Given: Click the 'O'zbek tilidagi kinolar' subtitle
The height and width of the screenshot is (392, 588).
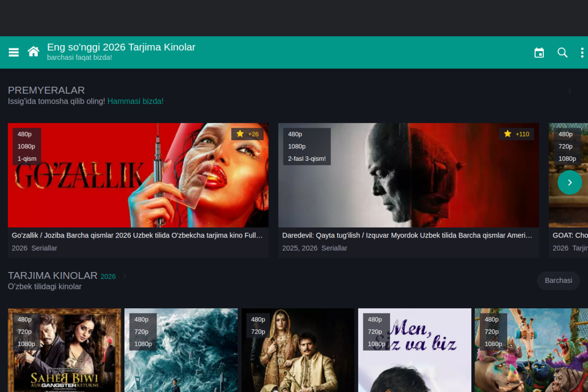Looking at the screenshot, I should coord(45,287).
